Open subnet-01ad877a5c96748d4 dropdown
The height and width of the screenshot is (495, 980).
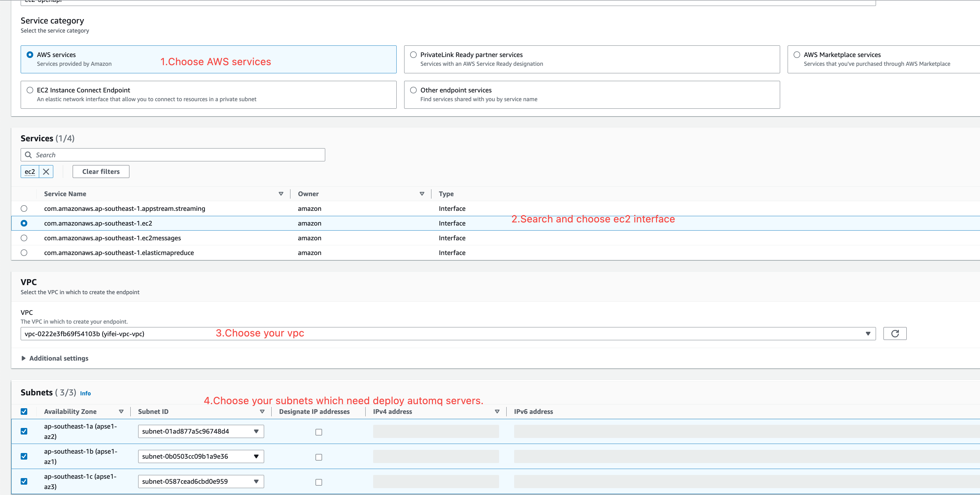[x=201, y=431]
